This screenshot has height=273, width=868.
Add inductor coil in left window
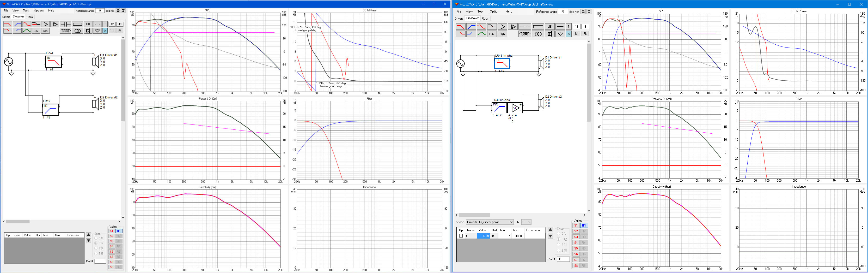click(x=65, y=31)
